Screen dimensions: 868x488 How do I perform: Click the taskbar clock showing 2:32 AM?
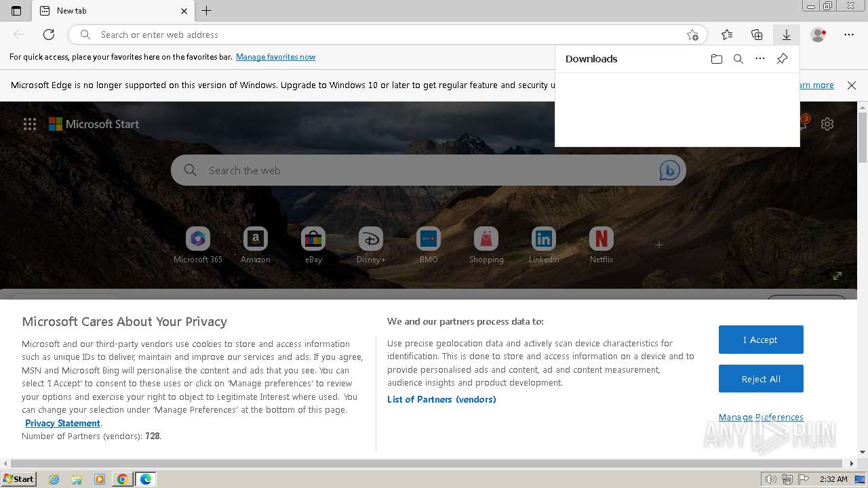[833, 479]
